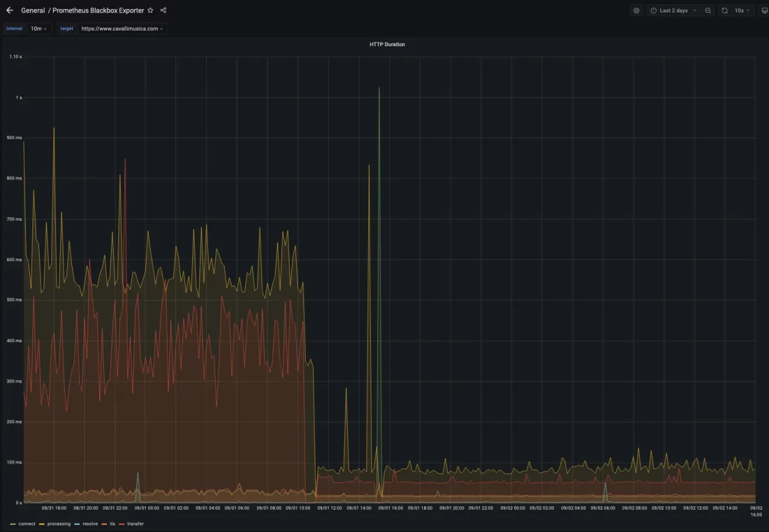The width and height of the screenshot is (769, 532).
Task: Navigate to the General folder link
Action: tap(32, 10)
